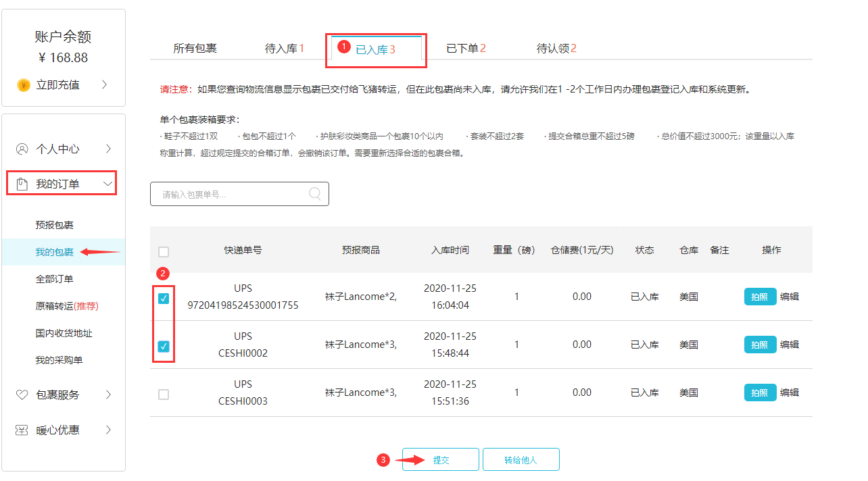
Task: Click 拍照 button for CESHI0003 package
Action: 760,393
